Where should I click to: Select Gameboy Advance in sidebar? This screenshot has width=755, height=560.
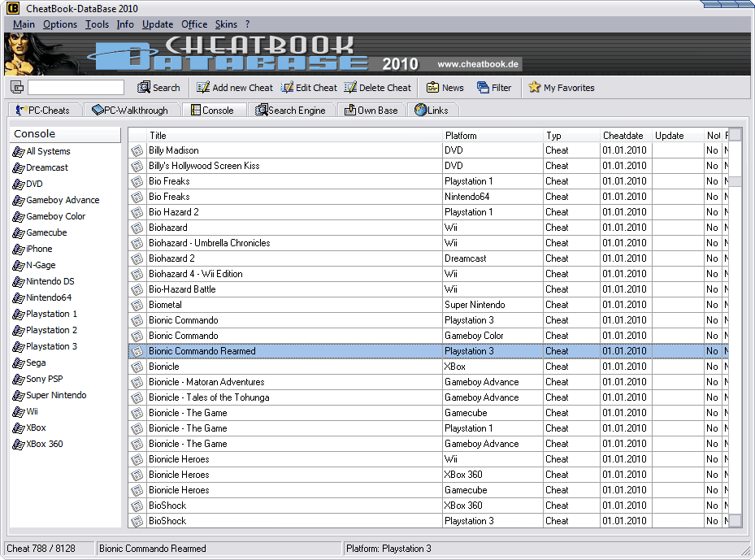tap(56, 200)
